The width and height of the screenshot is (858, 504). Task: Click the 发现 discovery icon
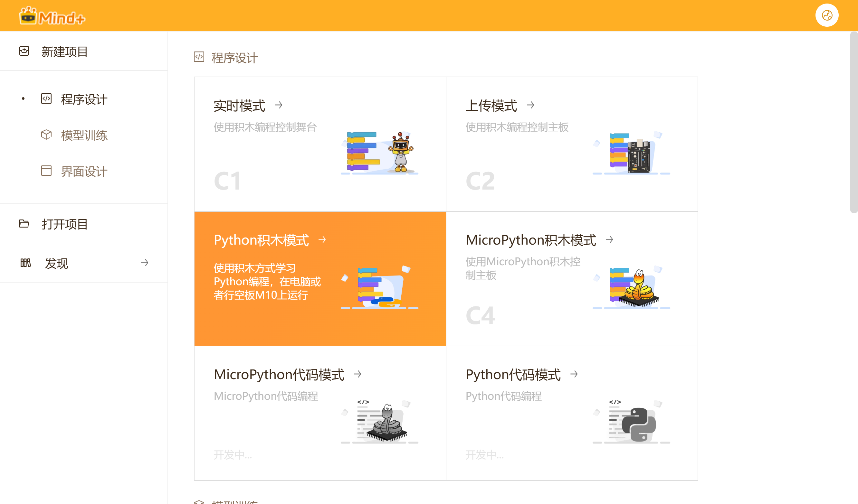25,263
